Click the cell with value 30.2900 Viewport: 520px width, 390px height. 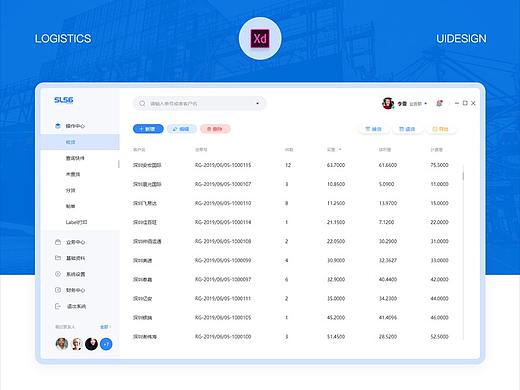click(x=388, y=241)
